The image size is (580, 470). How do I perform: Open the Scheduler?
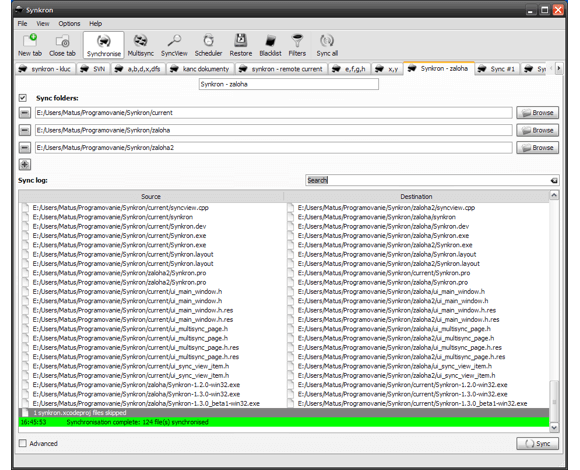tap(209, 45)
